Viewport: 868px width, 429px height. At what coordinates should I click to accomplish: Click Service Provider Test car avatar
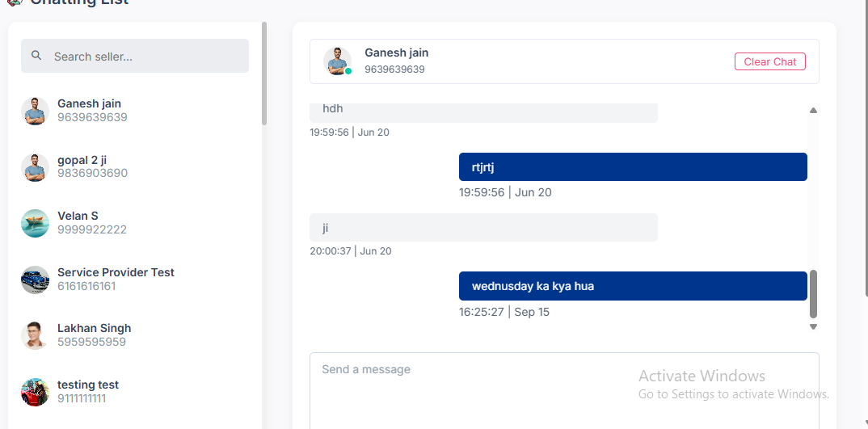(35, 280)
